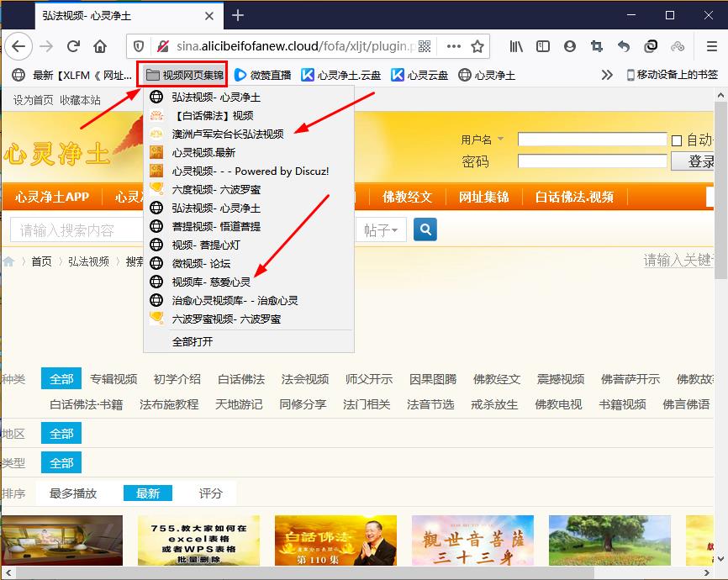Select 视频- 菩提心灯 menu entry

[x=248, y=245]
